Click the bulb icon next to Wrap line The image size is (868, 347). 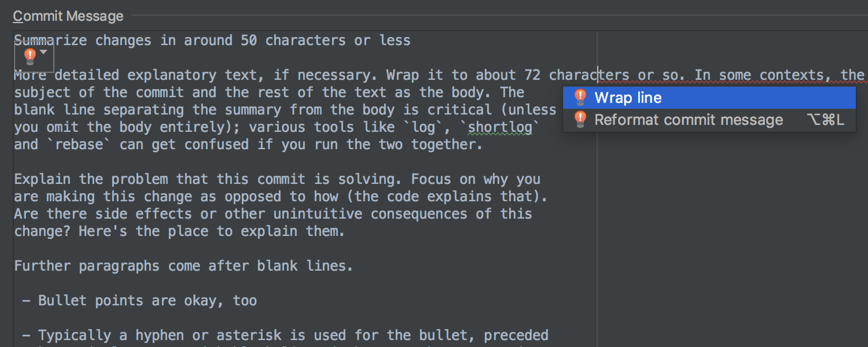click(580, 97)
